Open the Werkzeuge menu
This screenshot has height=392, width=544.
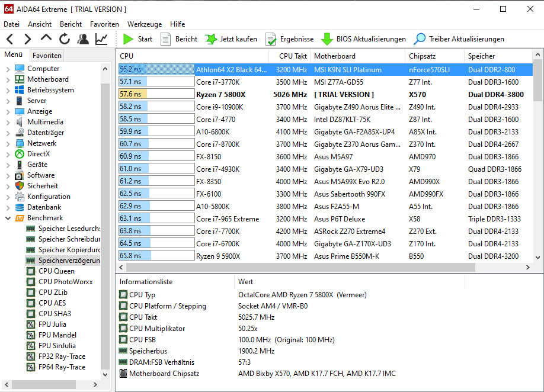(145, 24)
